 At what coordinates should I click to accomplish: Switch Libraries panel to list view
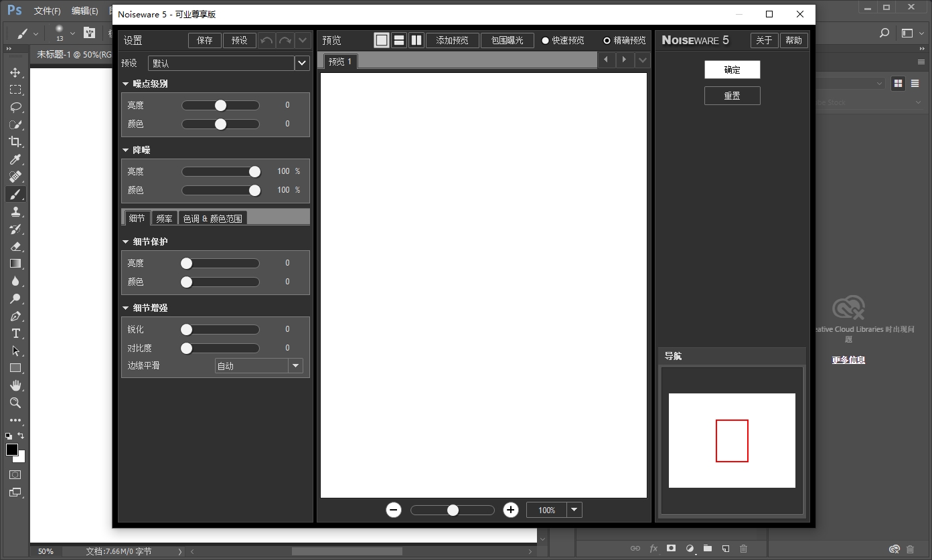(914, 83)
